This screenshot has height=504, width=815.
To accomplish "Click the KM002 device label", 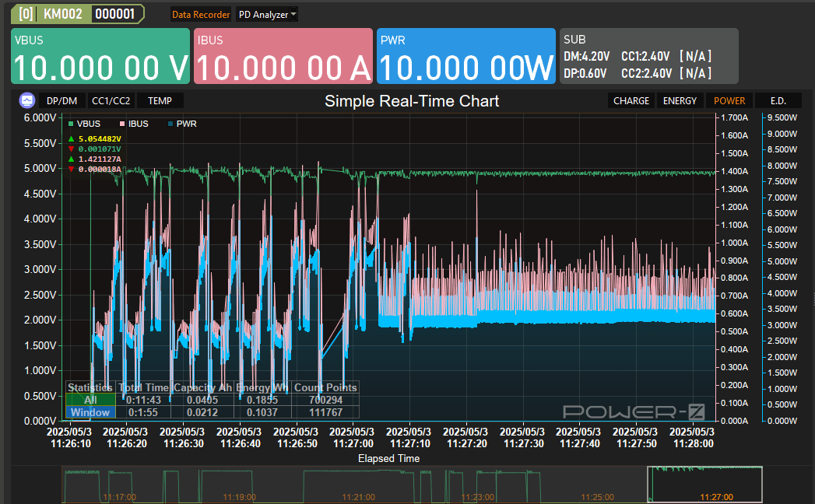I will point(63,14).
